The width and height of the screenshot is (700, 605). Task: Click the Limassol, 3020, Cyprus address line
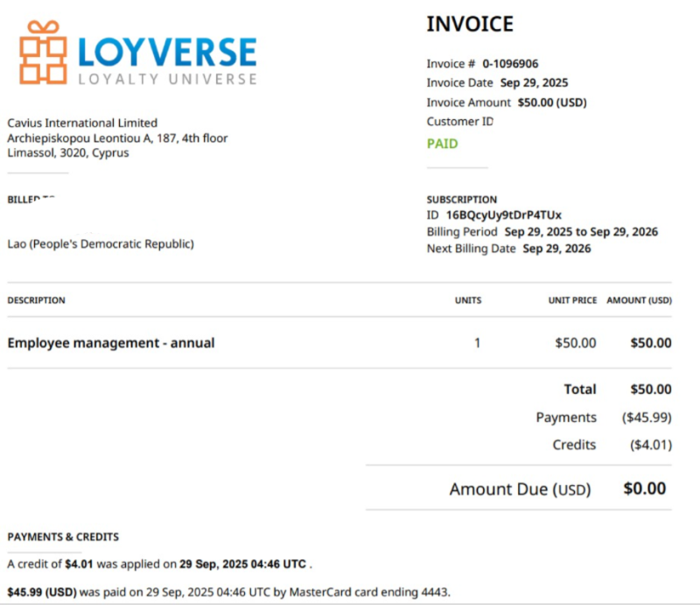coord(68,152)
